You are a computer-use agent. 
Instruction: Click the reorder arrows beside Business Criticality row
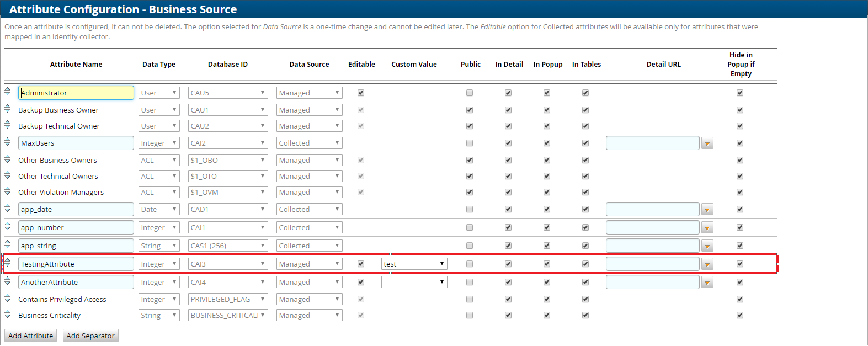(8, 315)
